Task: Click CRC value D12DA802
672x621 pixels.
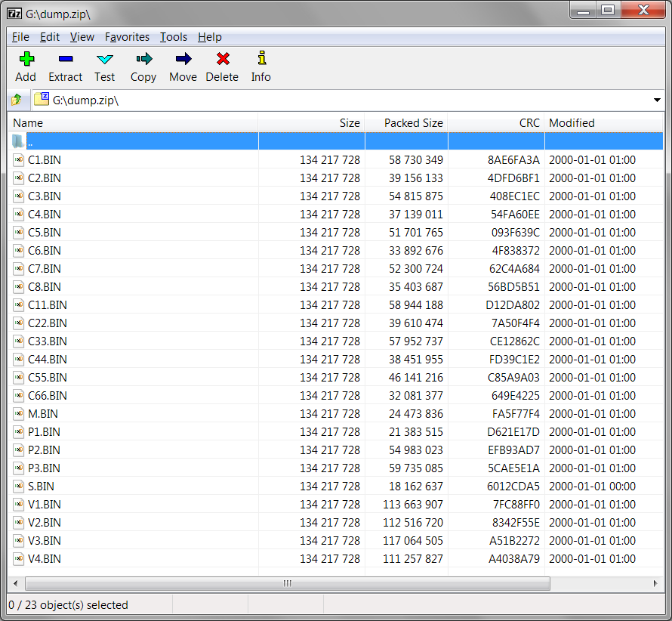Action: [x=513, y=305]
